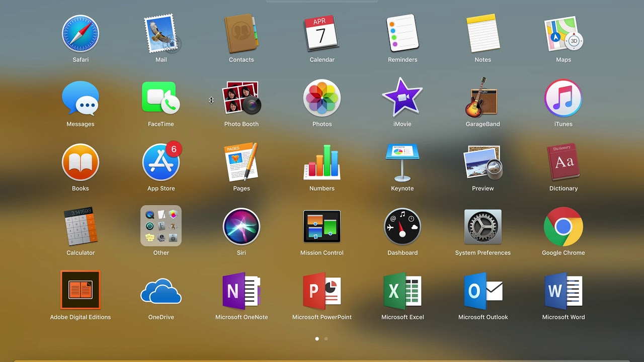Open Microsoft Word
644x362 pixels.
563,291
